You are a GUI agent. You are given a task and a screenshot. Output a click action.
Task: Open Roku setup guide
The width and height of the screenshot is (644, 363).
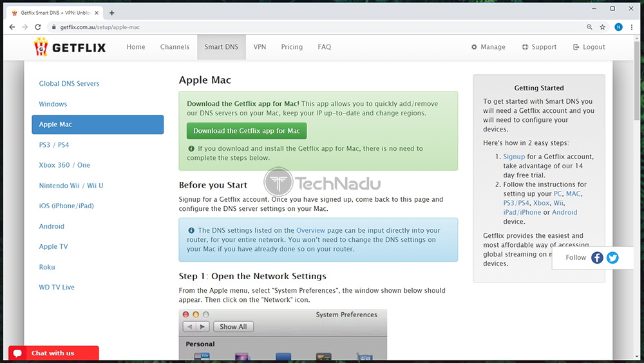pyautogui.click(x=47, y=267)
